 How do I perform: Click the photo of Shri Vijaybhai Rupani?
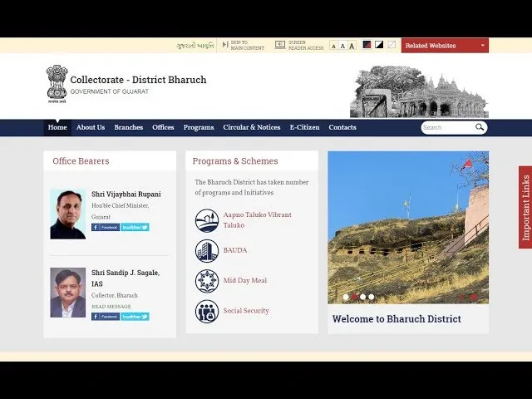(x=68, y=214)
